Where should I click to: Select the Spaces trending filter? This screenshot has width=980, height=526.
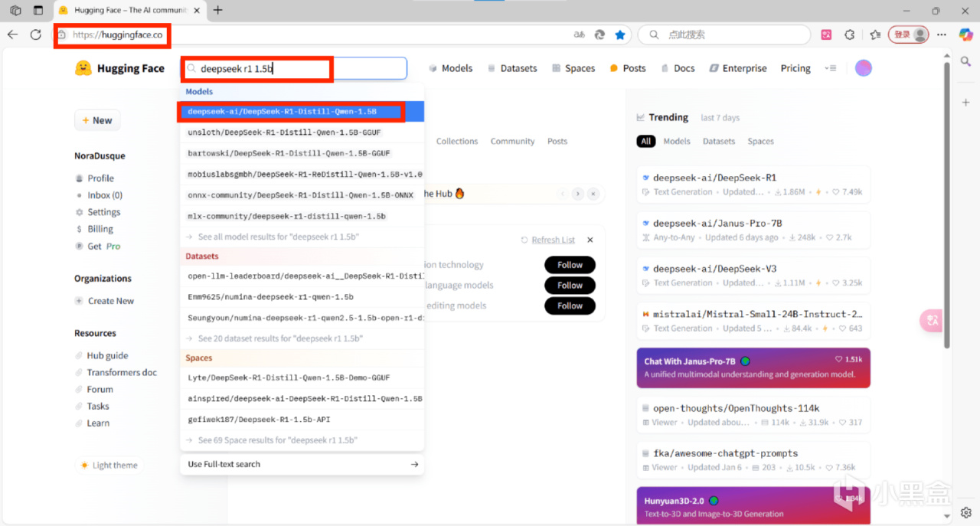(x=760, y=141)
